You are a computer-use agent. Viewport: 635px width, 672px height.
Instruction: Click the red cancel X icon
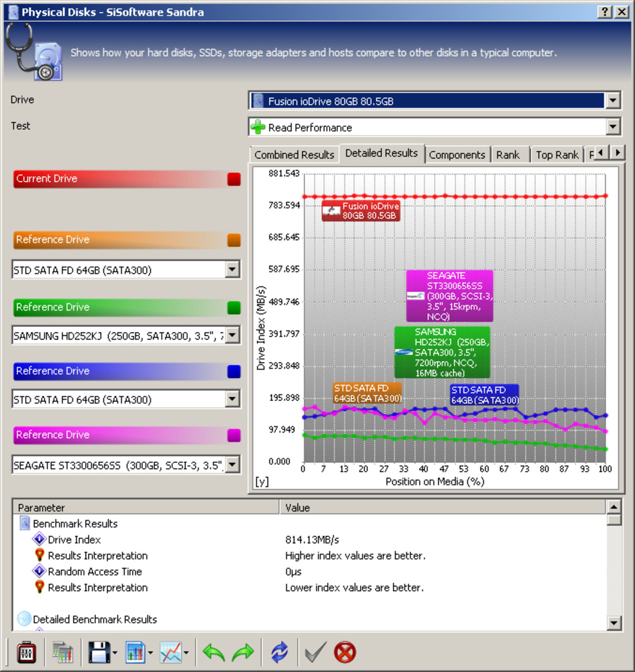pos(345,652)
